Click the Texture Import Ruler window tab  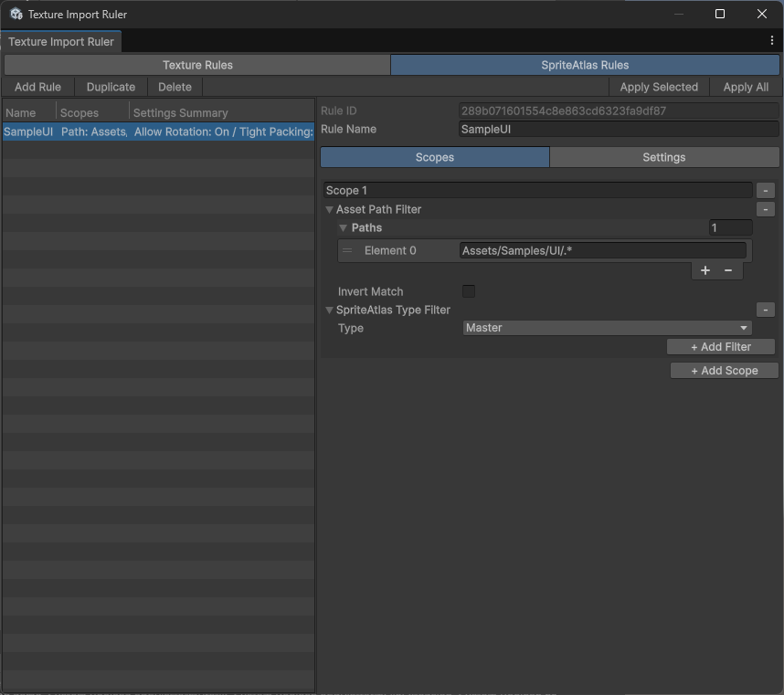[61, 41]
